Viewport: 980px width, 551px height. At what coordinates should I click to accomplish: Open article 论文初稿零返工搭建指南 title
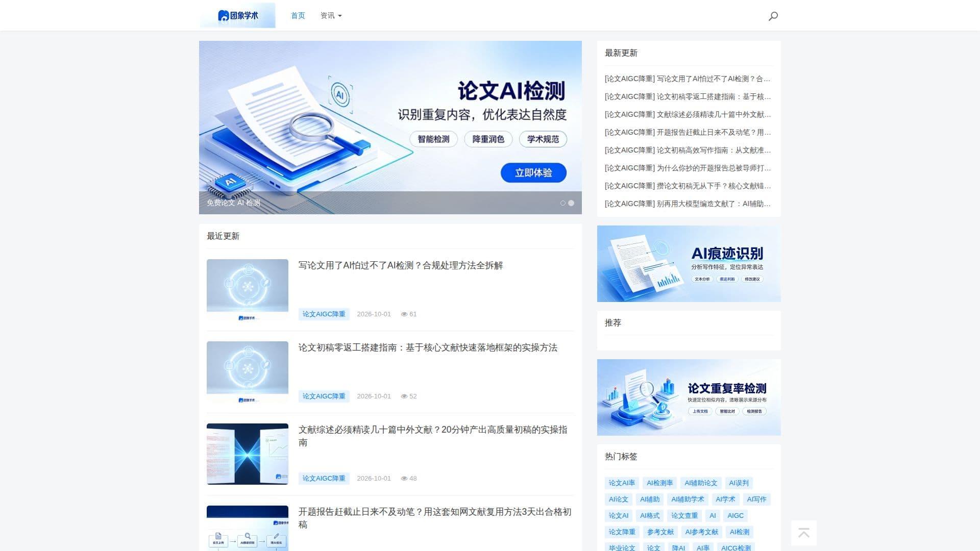pyautogui.click(x=428, y=347)
